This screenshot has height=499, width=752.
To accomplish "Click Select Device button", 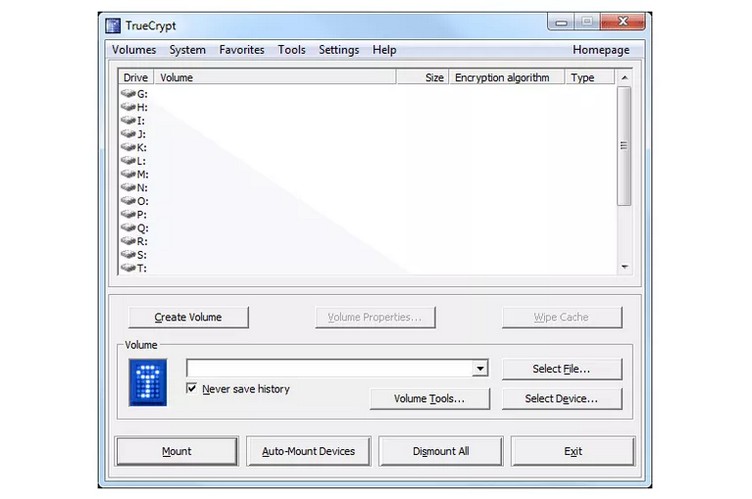I will tap(562, 399).
